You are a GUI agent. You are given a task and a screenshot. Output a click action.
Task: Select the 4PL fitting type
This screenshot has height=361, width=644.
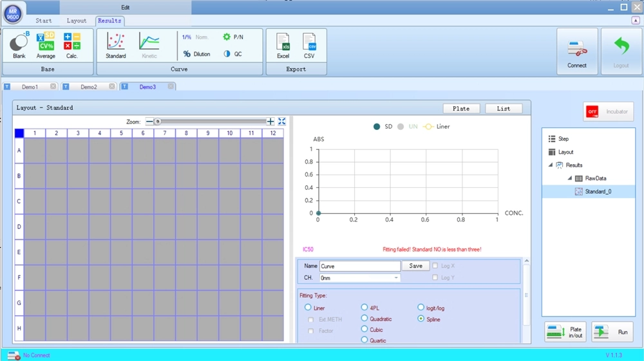[x=365, y=308]
